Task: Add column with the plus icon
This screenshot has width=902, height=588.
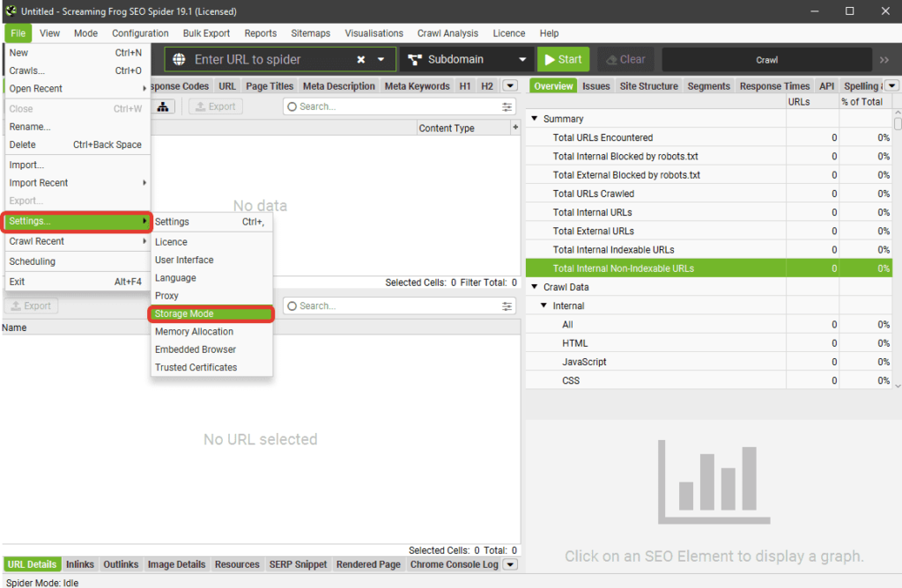Action: click(x=515, y=128)
